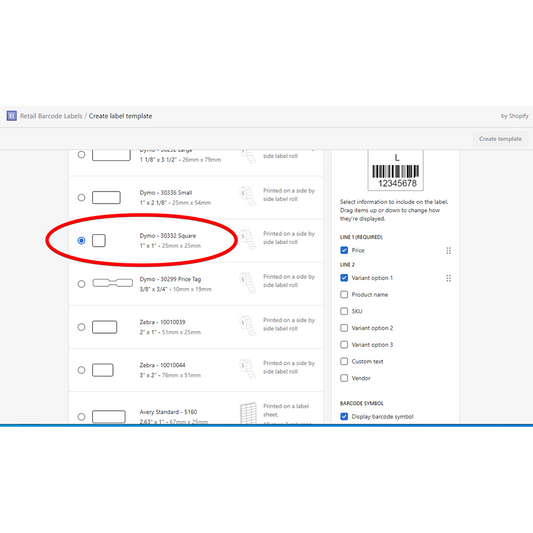Image resolution: width=533 pixels, height=533 pixels.
Task: Click the 'Zebra - 10010039' text
Action: coord(162,322)
